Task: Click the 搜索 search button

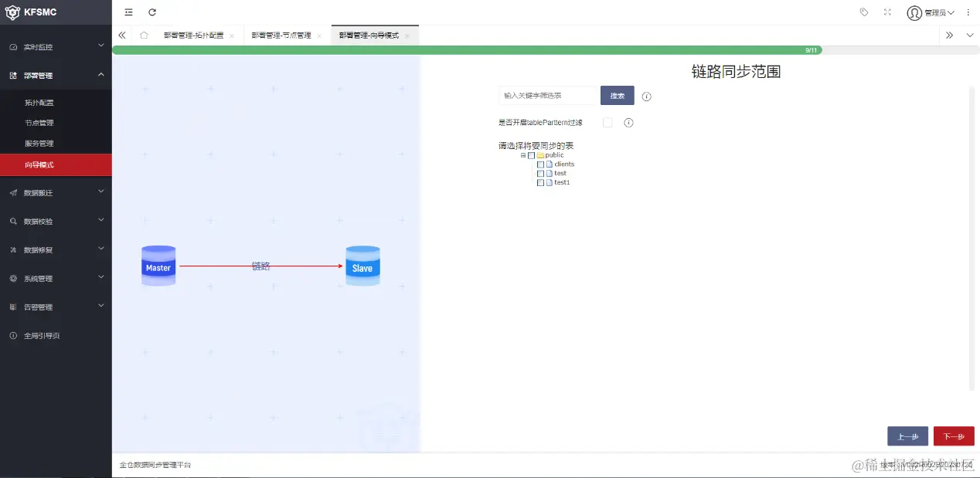Action: coord(618,96)
